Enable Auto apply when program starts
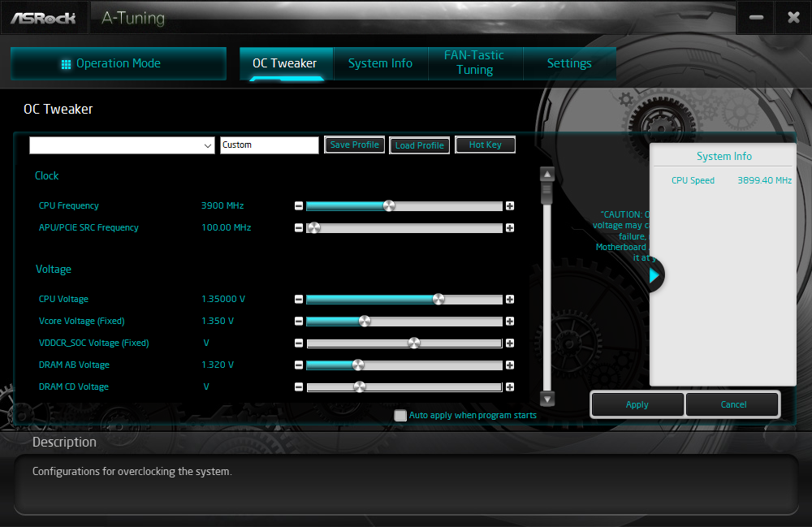 tap(400, 415)
